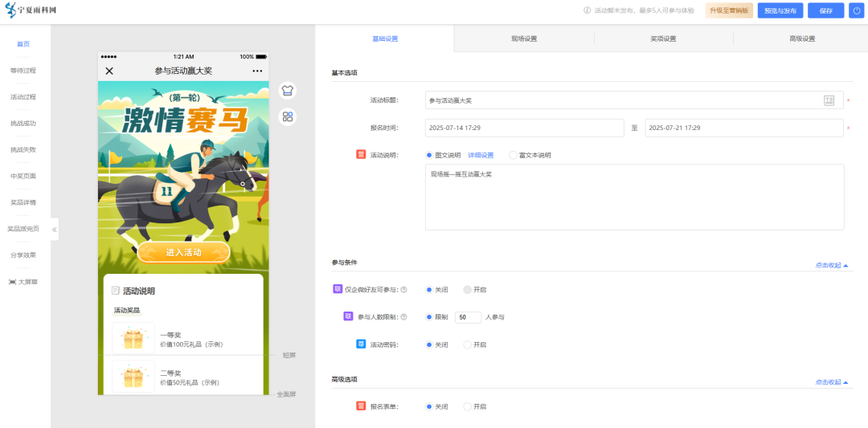
Task: Collapse 参与条件 section via 点击收起
Action: [831, 266]
